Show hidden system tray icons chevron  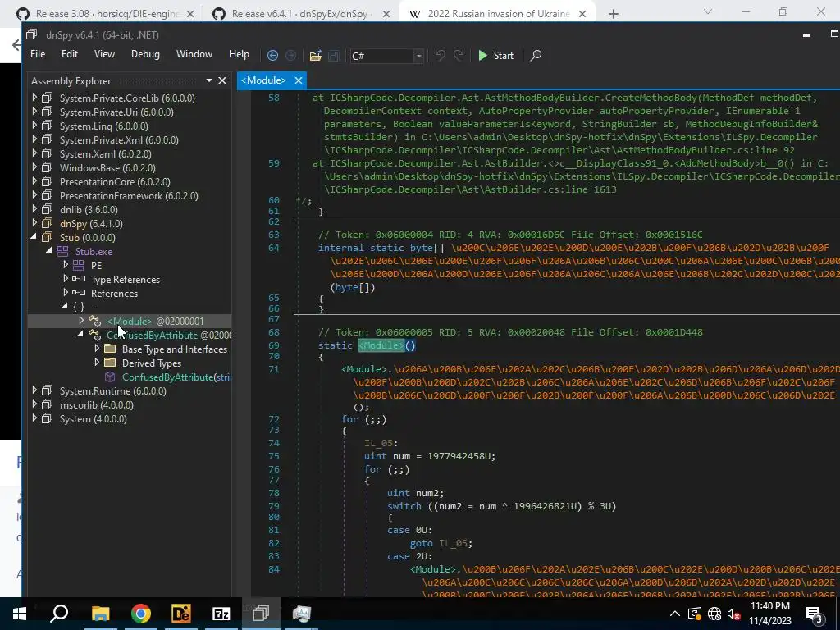pyautogui.click(x=675, y=614)
